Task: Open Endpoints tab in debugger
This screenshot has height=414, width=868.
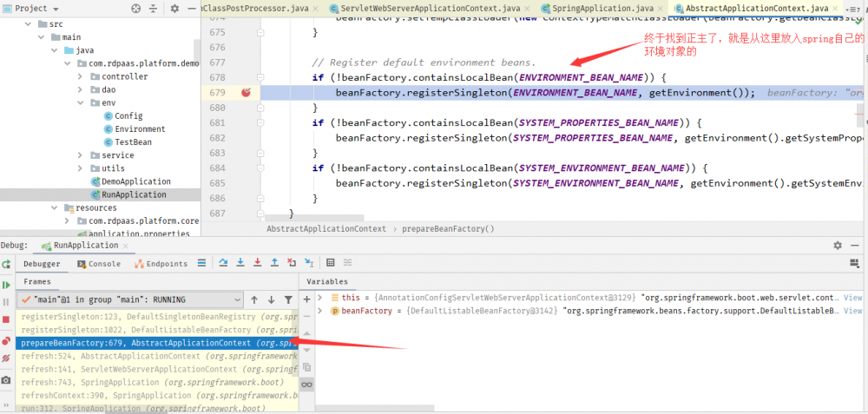Action: pos(161,264)
